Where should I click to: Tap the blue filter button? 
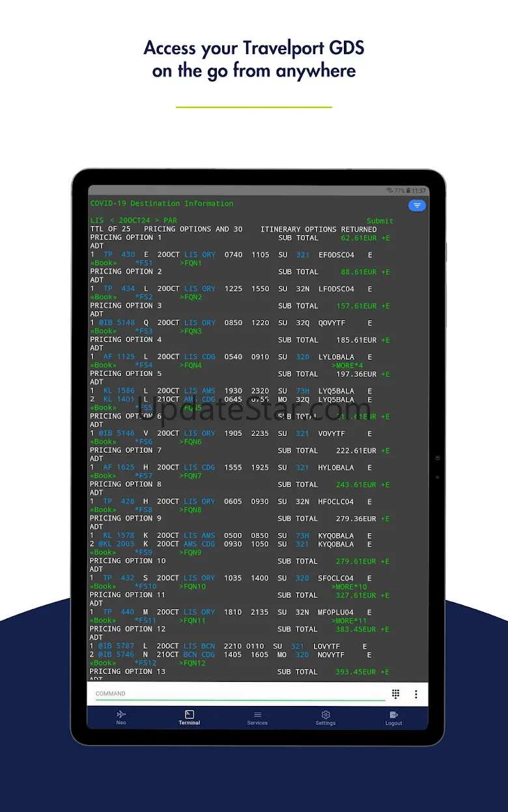(417, 206)
